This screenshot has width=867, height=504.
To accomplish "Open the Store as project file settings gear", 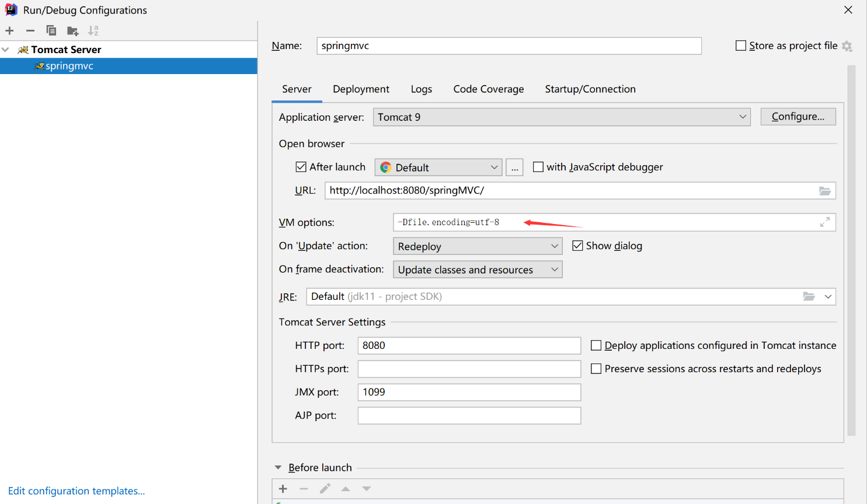I will pos(847,46).
